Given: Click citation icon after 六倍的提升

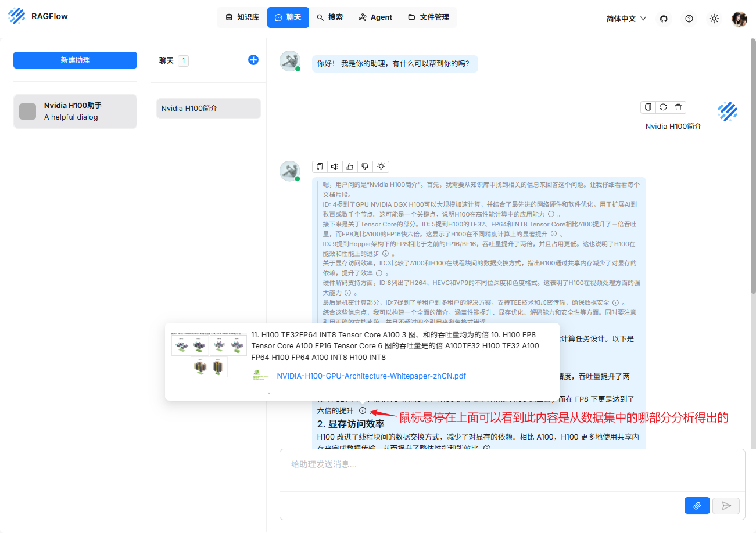Looking at the screenshot, I should 363,410.
